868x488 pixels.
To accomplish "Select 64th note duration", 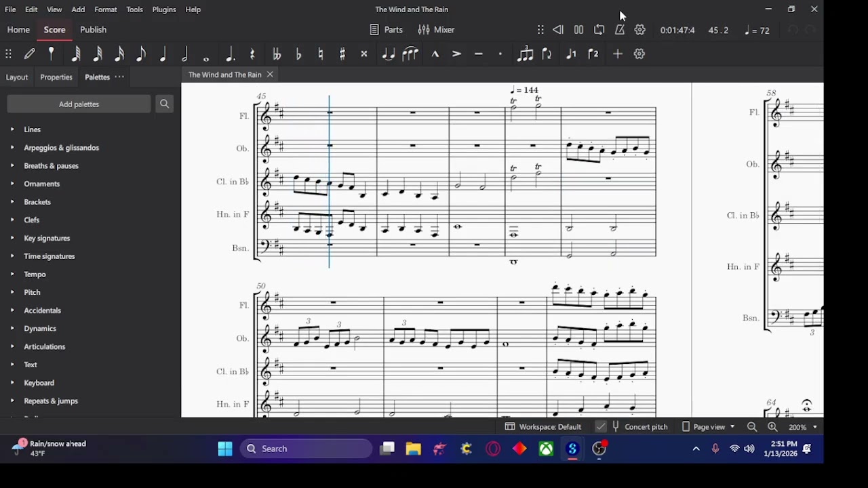I will point(76,54).
